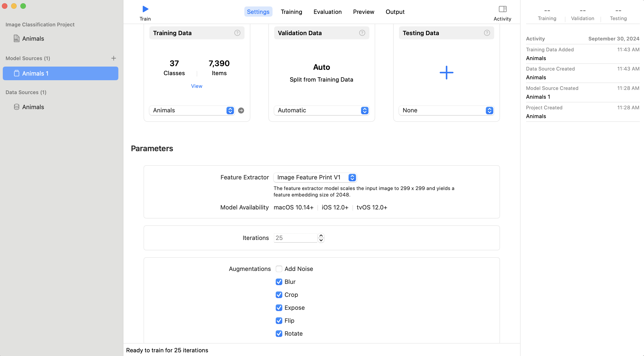644x356 pixels.
Task: Click the big plus to add testing data
Action: [x=446, y=73]
